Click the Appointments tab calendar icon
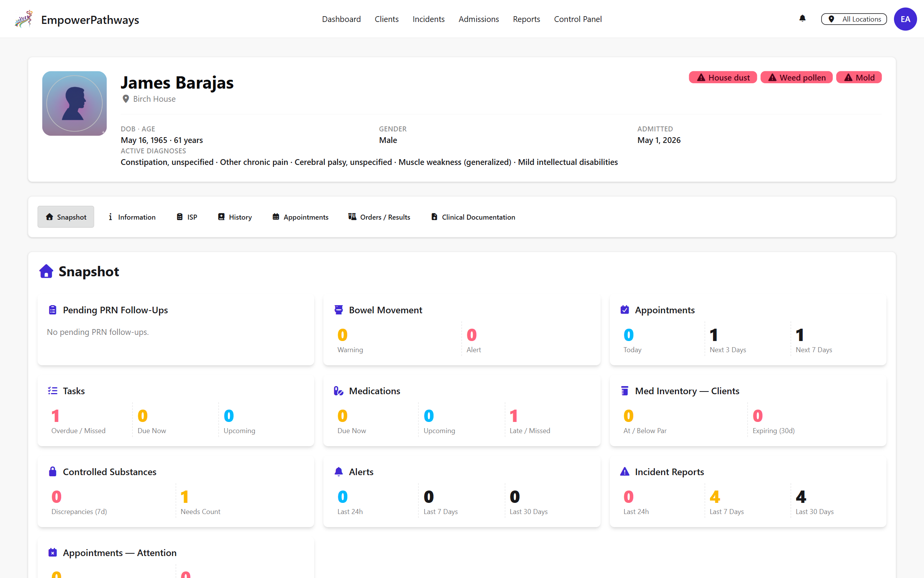 click(276, 217)
